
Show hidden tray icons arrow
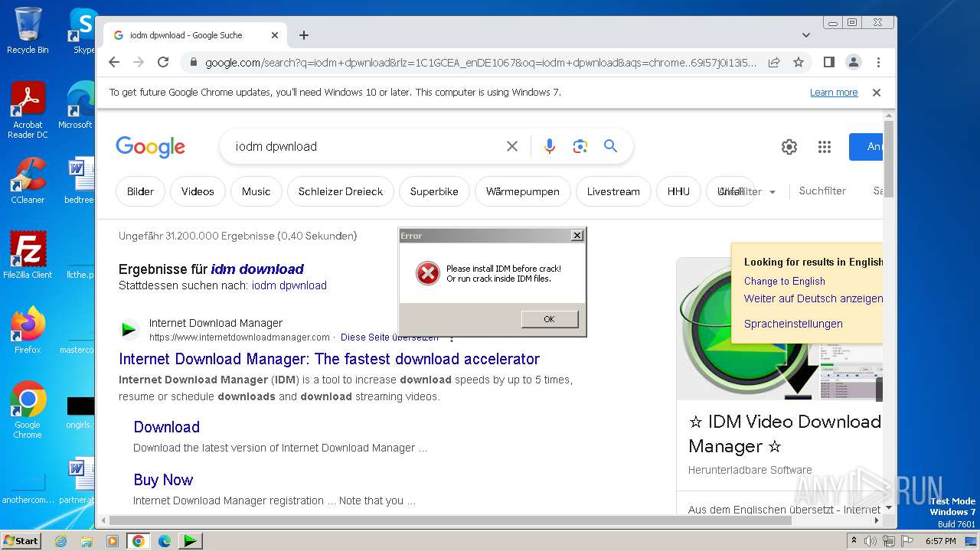click(854, 541)
